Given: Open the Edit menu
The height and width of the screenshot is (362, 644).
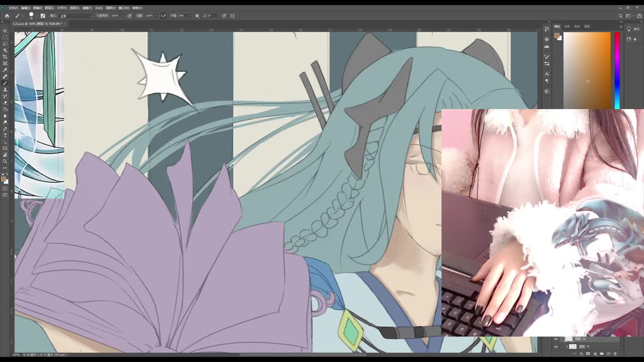Looking at the screenshot, I should (x=25, y=8).
